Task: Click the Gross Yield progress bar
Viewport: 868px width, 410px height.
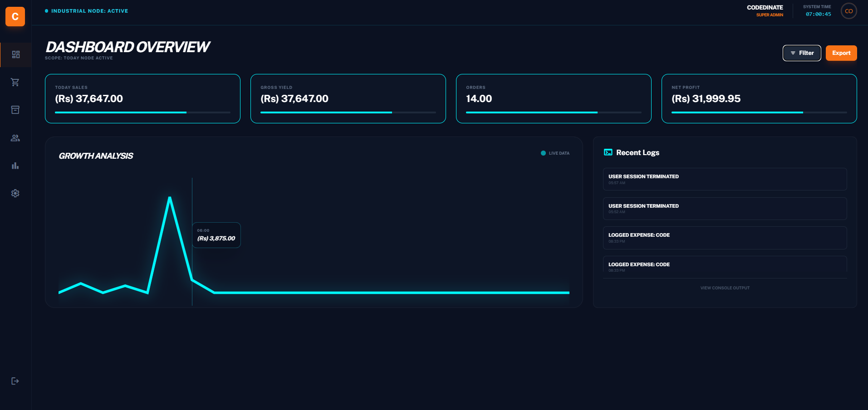Action: (348, 112)
